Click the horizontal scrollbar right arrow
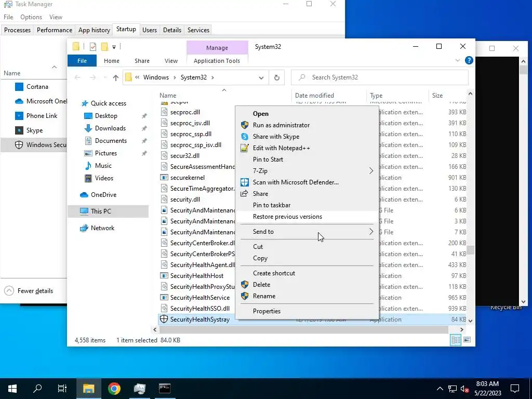Screen dimensions: 532x399 [461, 329]
